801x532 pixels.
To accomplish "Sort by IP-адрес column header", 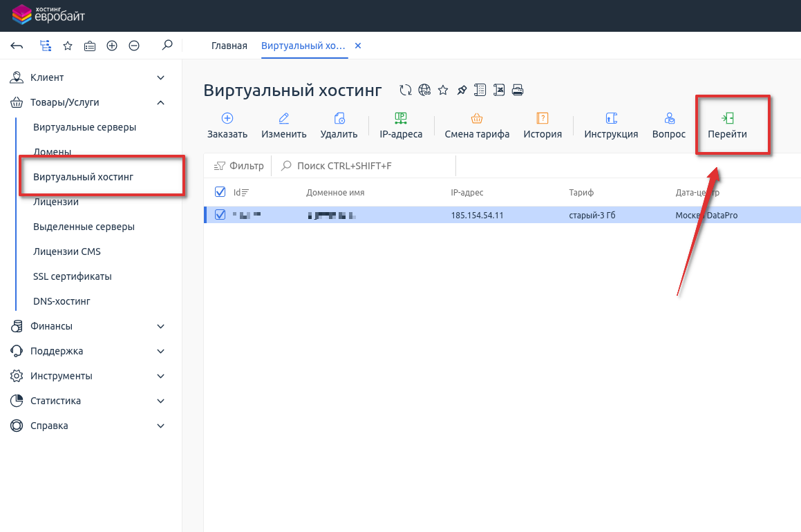I will click(x=467, y=193).
